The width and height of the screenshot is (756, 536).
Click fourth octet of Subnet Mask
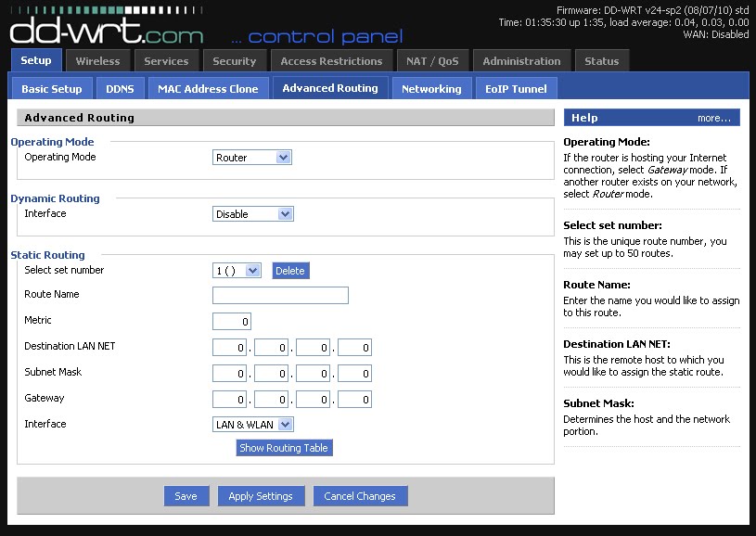tap(355, 374)
